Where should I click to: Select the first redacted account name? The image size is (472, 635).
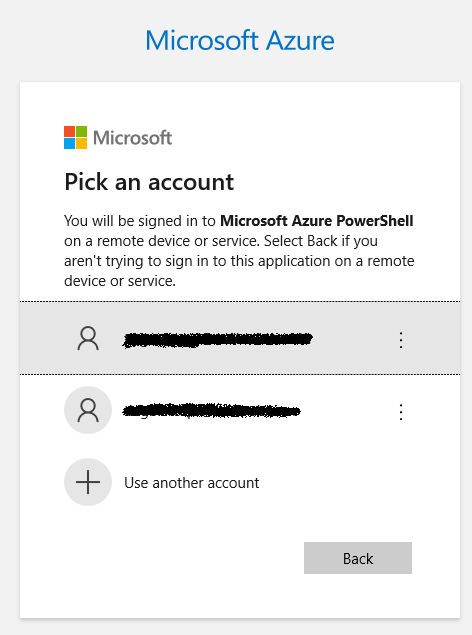(x=218, y=340)
